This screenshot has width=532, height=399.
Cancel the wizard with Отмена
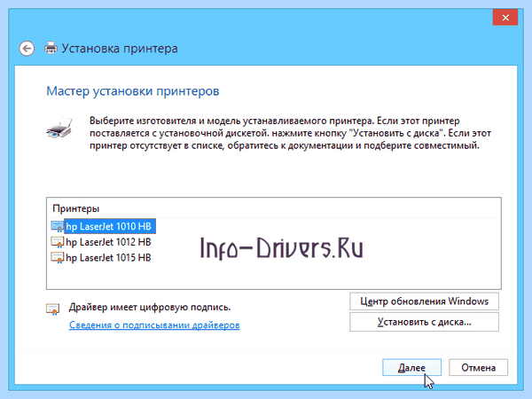click(x=479, y=367)
